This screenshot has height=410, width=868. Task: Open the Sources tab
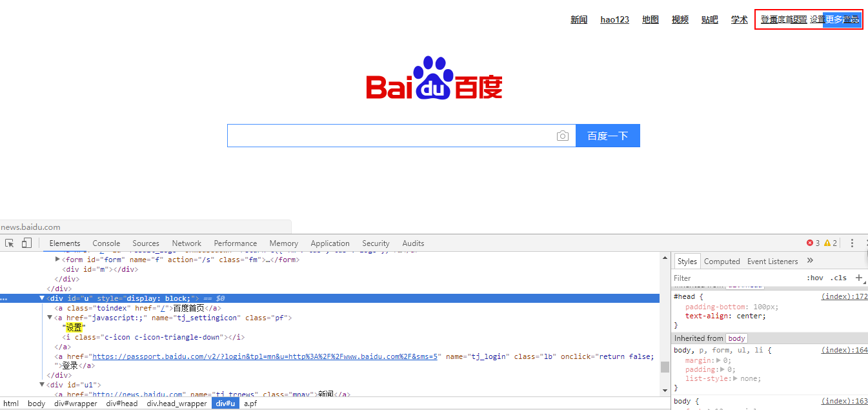[x=146, y=243]
